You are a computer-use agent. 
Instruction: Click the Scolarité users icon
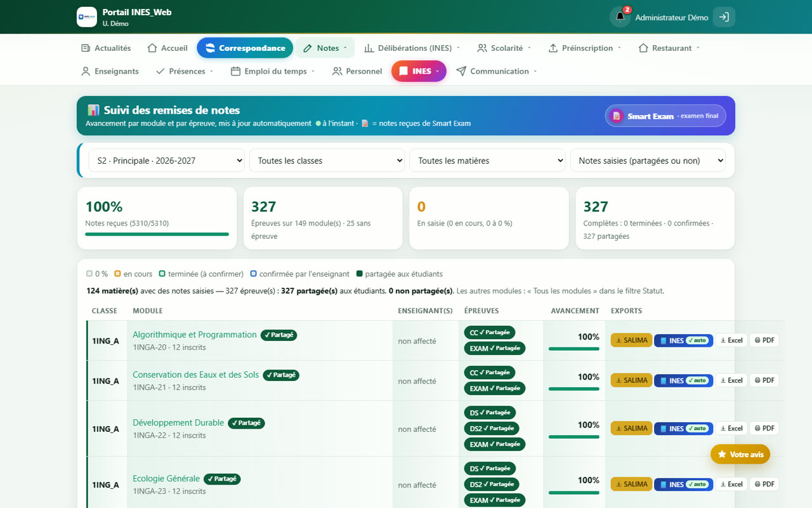[482, 48]
